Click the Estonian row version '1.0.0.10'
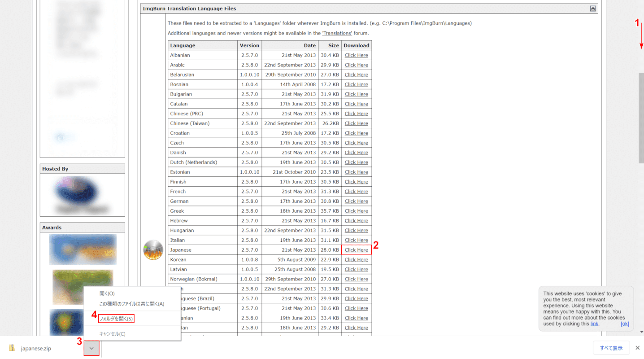Viewport: 644px width, 359px height. point(249,172)
